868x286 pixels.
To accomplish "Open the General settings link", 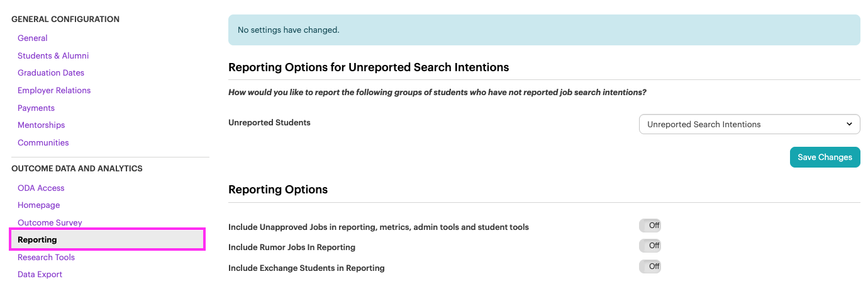I will (x=33, y=38).
